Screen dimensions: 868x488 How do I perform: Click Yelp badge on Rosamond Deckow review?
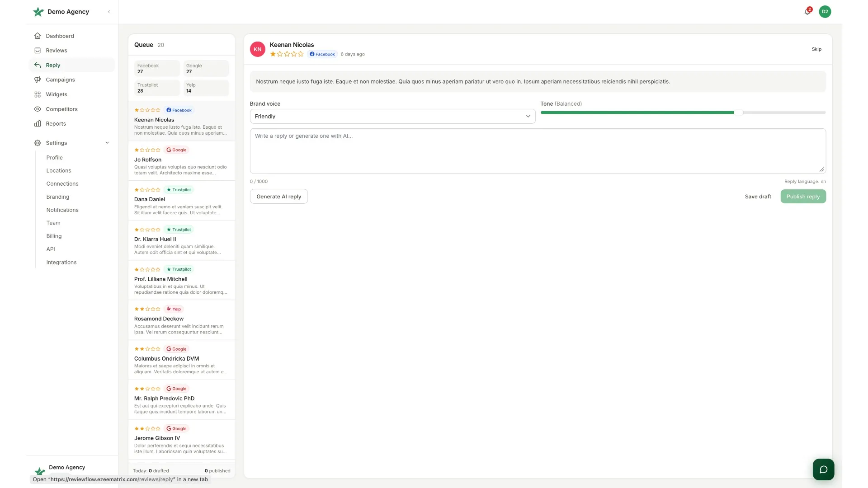(174, 309)
